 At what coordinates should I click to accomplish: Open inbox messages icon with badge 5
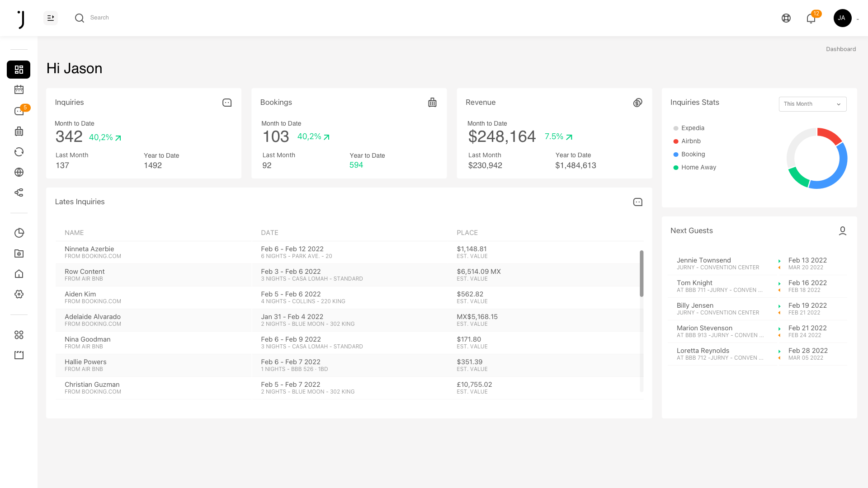pyautogui.click(x=19, y=111)
